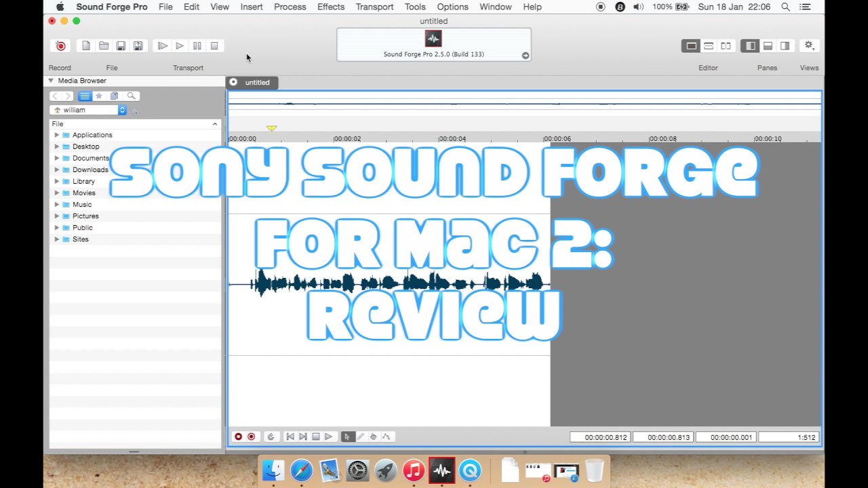Click the File column sort chevron
The image size is (868, 488).
point(215,124)
